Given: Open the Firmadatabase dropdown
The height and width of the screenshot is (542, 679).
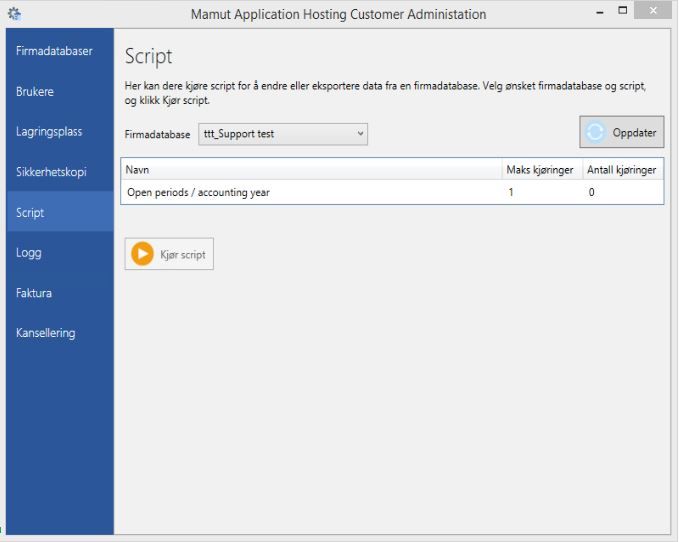Looking at the screenshot, I should (x=283, y=134).
